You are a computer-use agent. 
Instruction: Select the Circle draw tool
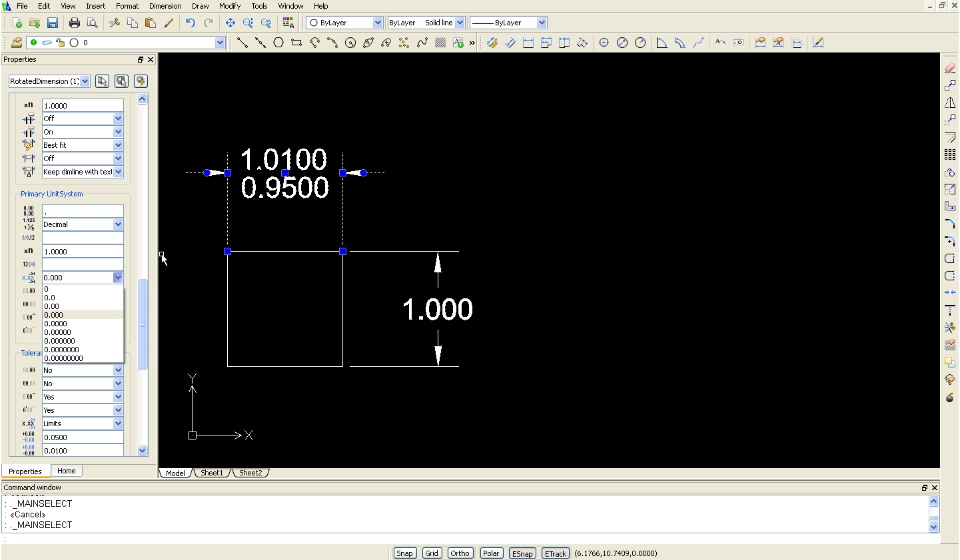click(x=350, y=42)
